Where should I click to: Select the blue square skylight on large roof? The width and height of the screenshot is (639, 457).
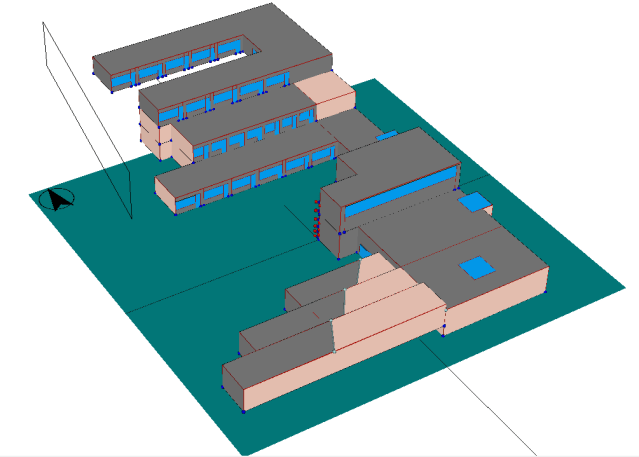(x=476, y=267)
